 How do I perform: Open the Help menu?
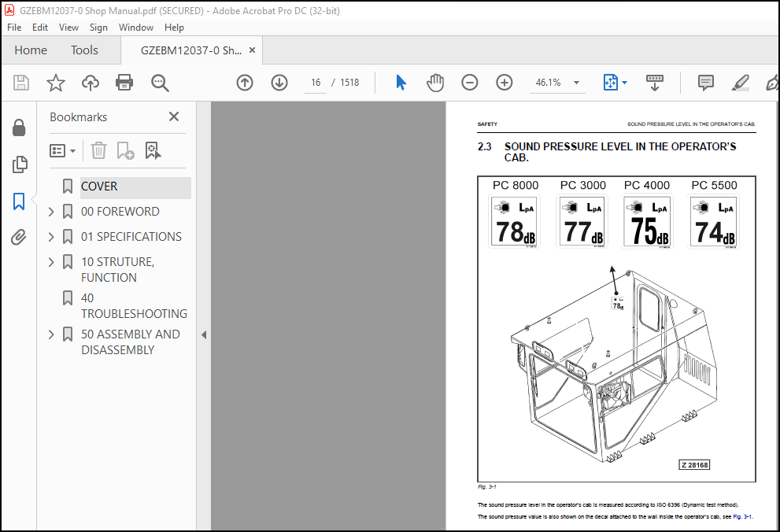pos(174,28)
